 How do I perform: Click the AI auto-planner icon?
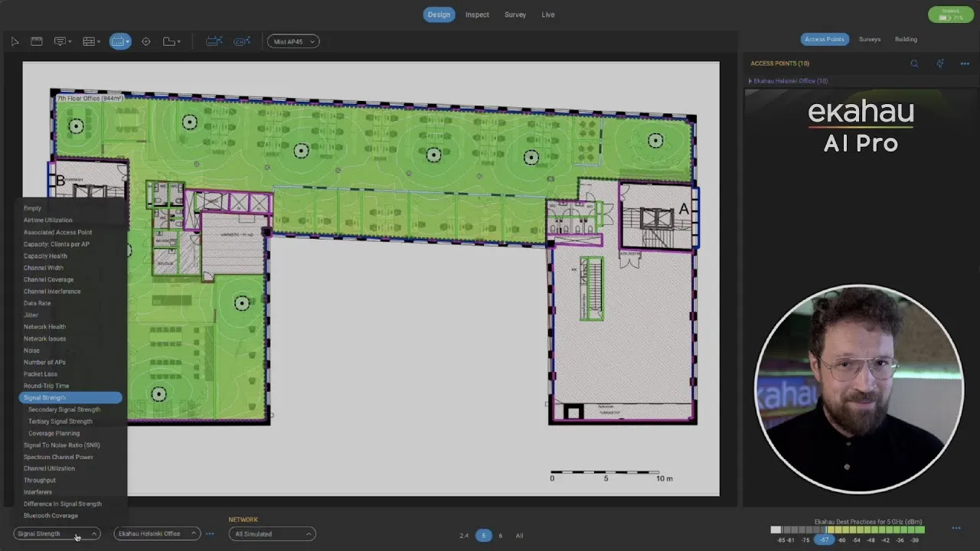point(214,41)
